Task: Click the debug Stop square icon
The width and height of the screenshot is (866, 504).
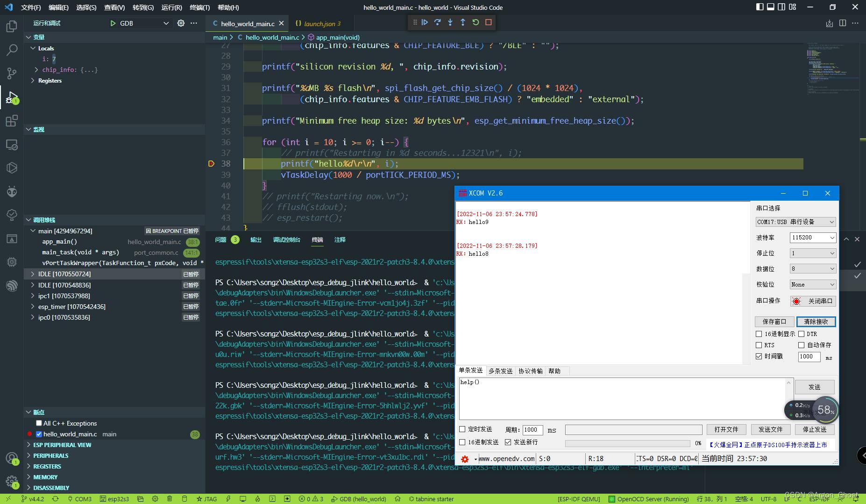Action: [488, 22]
